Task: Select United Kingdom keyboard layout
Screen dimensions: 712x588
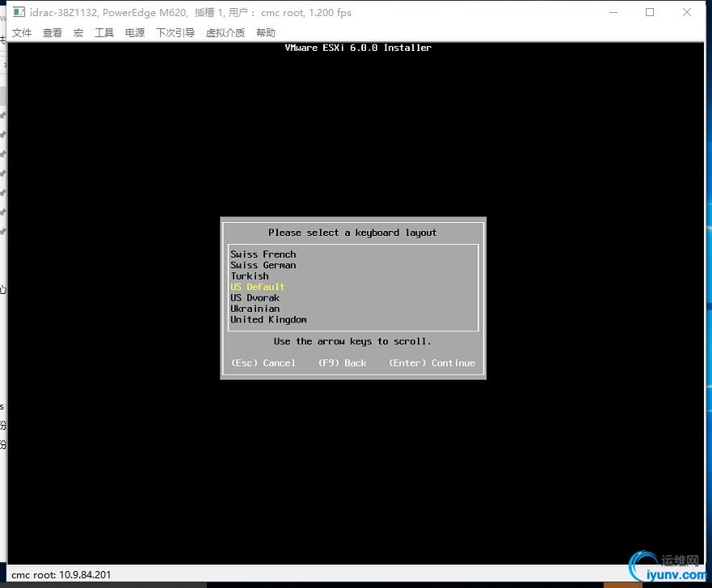Action: [x=353, y=320]
